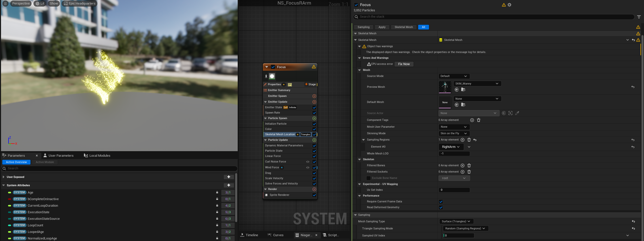Screen dimensions: 644x241
Task: Click the emitter settings gear icon
Action: [509, 5]
